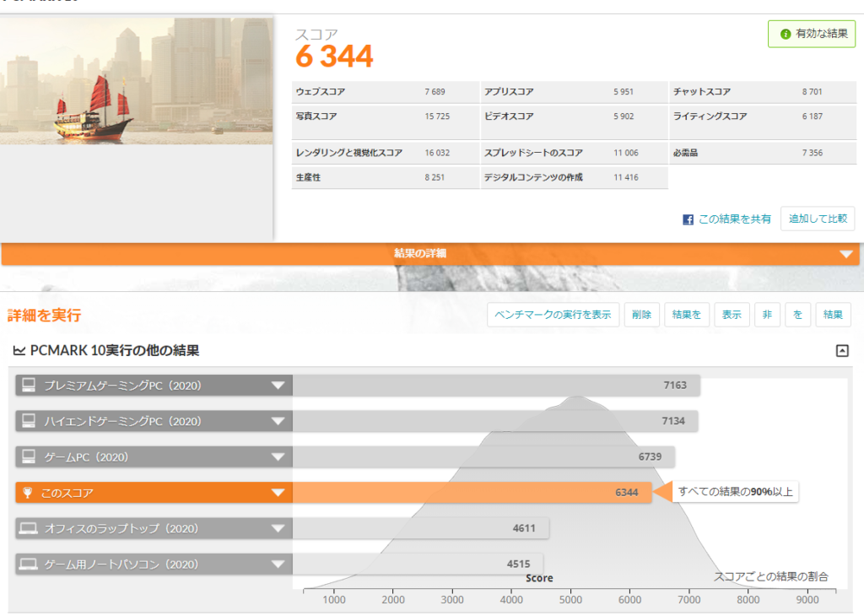Click the 4515 score bar
This screenshot has width=864, height=616.
click(x=418, y=565)
